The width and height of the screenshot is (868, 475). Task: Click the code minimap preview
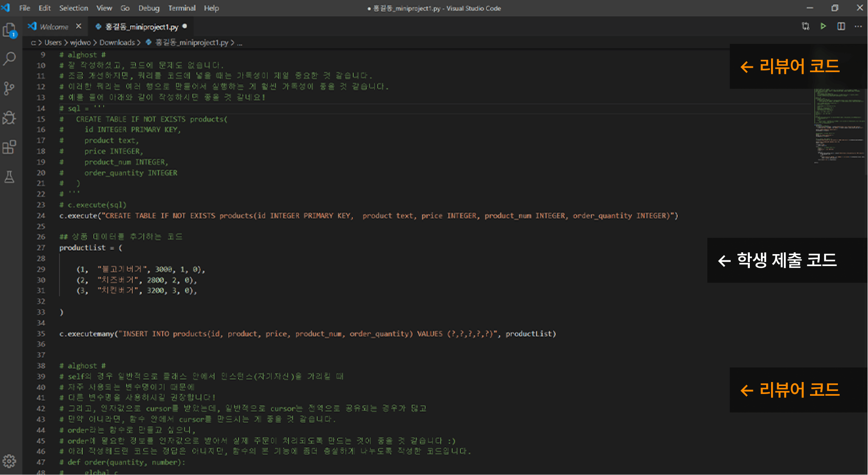click(839, 126)
